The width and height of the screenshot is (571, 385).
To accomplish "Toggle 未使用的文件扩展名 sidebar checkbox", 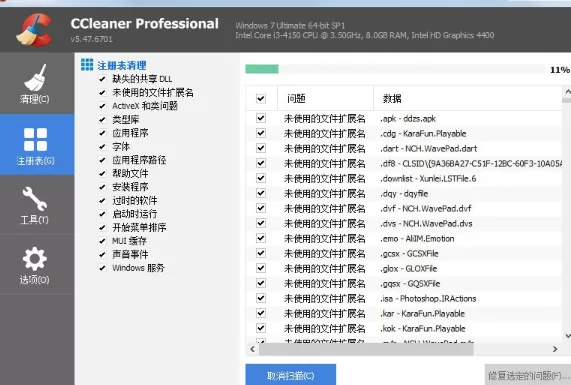I will (x=102, y=93).
